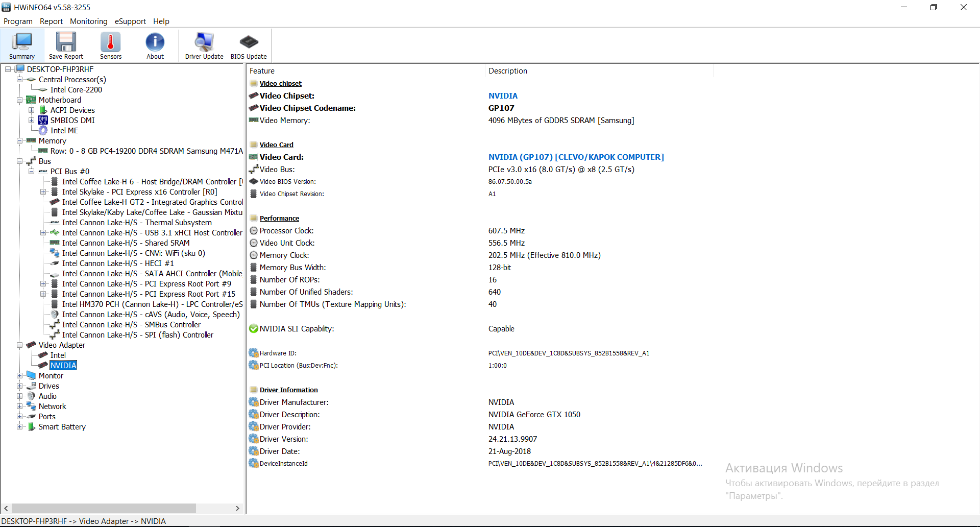
Task: Expand Intel Skylake PCI Express x16 Controller
Action: (43, 191)
